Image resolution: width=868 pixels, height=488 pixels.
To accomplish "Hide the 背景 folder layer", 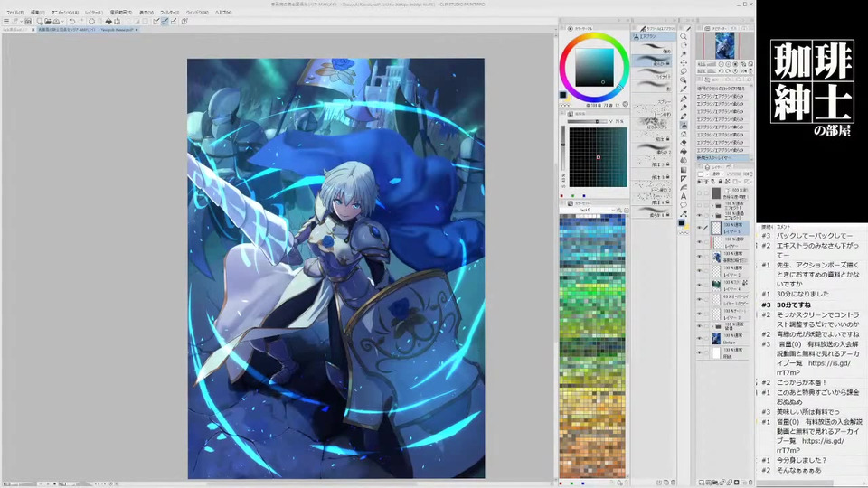I will tap(699, 326).
